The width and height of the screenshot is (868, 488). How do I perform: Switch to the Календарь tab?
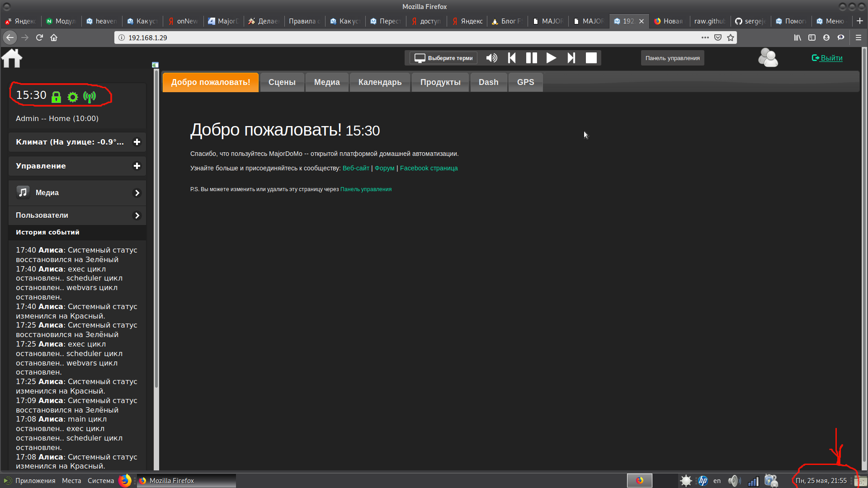(x=380, y=82)
